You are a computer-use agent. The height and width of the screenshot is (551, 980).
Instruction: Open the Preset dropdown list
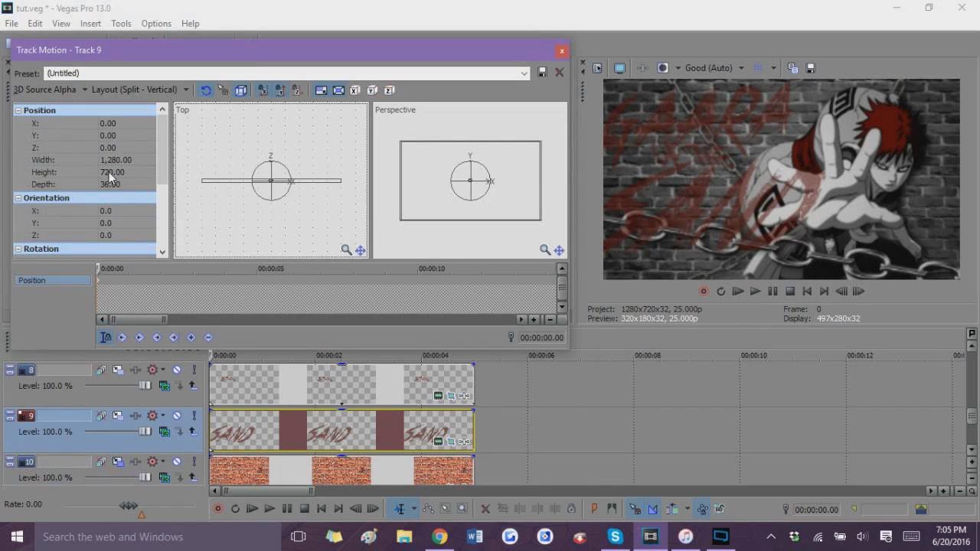point(524,73)
